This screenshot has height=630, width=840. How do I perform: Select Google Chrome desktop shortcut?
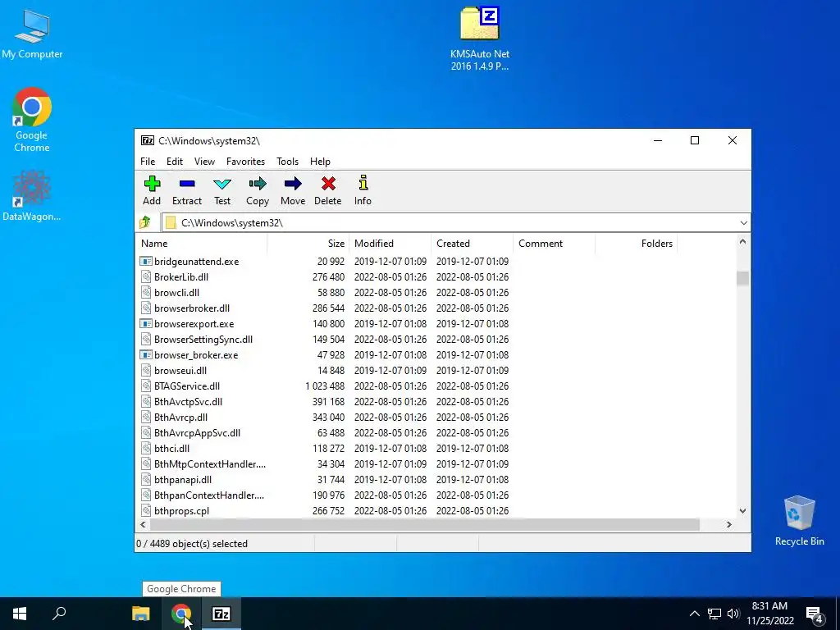coord(32,120)
